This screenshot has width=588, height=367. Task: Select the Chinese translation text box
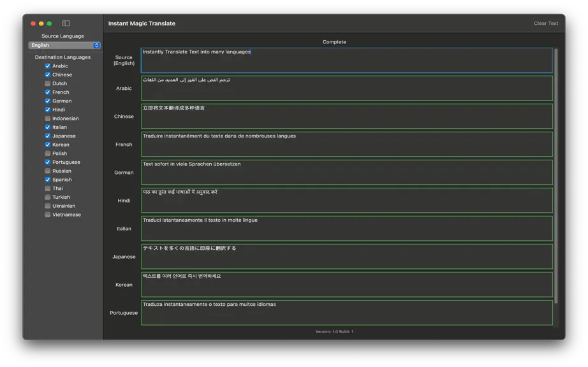346,117
